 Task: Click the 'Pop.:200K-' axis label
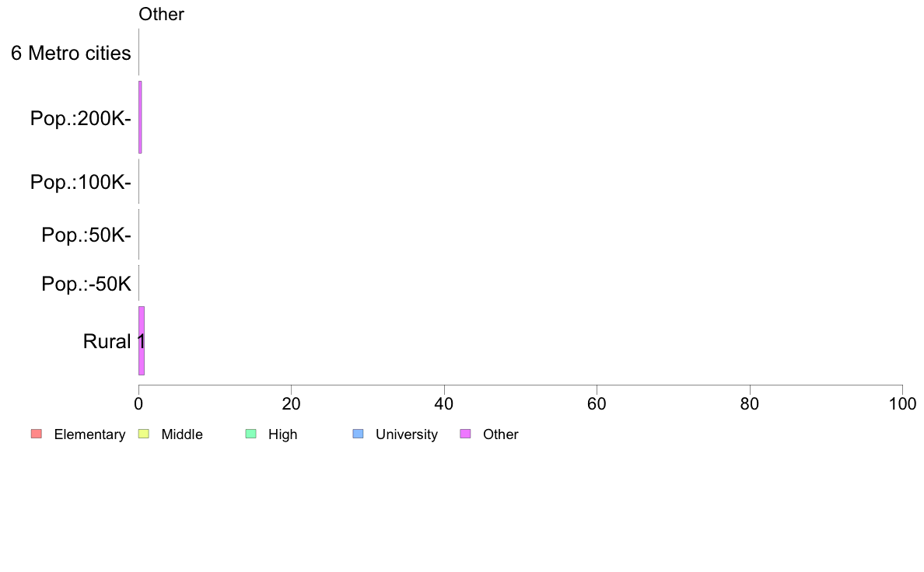point(81,118)
